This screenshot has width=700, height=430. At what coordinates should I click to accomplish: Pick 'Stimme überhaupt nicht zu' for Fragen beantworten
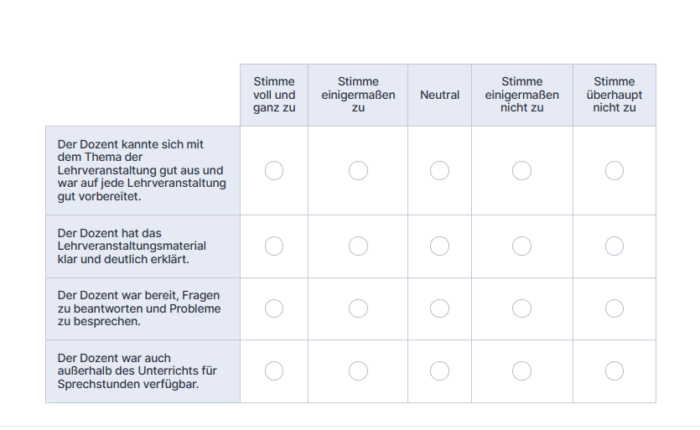tap(614, 309)
